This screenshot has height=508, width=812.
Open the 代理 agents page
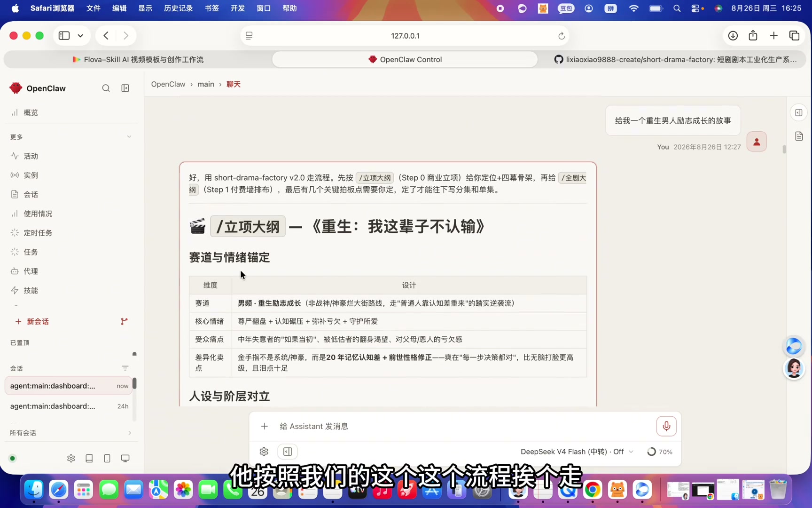click(x=71, y=271)
